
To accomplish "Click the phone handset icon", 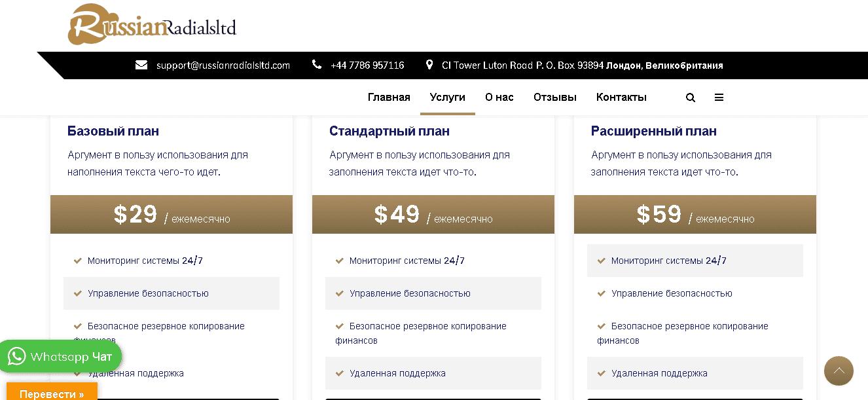I will coord(317,65).
